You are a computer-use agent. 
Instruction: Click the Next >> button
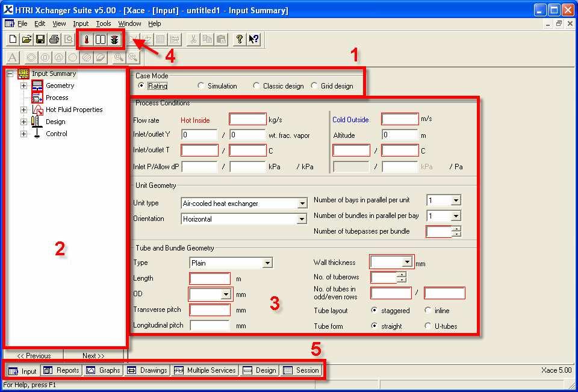pyautogui.click(x=94, y=356)
